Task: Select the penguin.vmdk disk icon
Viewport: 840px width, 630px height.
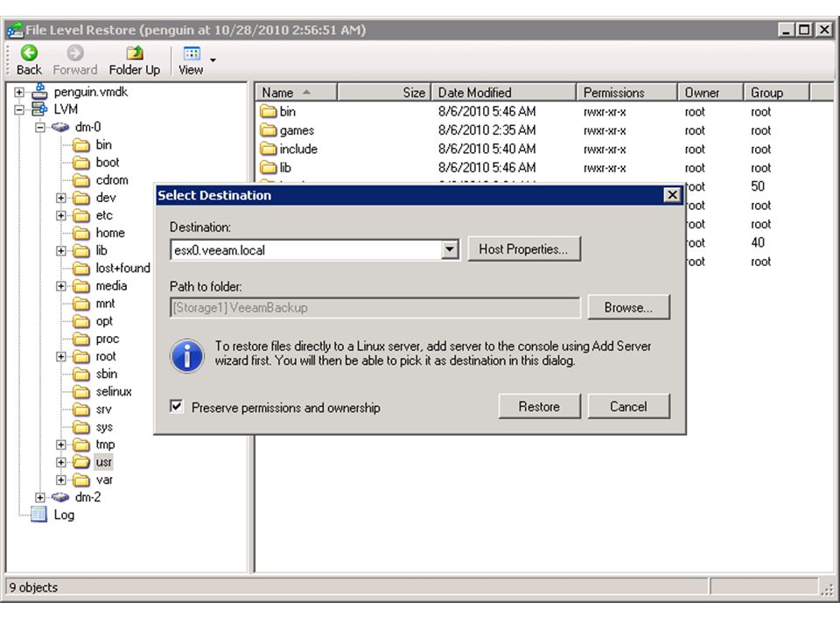Action: pyautogui.click(x=39, y=92)
